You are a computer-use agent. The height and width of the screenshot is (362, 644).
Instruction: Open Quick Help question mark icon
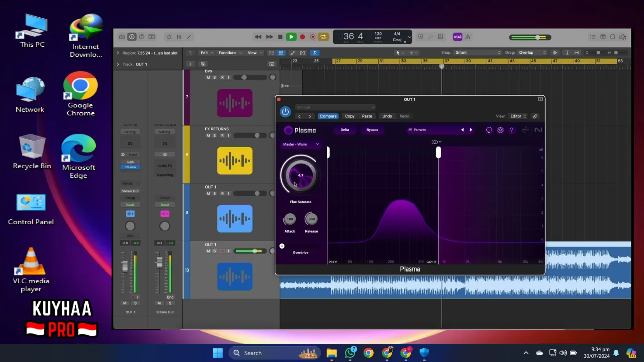click(x=142, y=37)
